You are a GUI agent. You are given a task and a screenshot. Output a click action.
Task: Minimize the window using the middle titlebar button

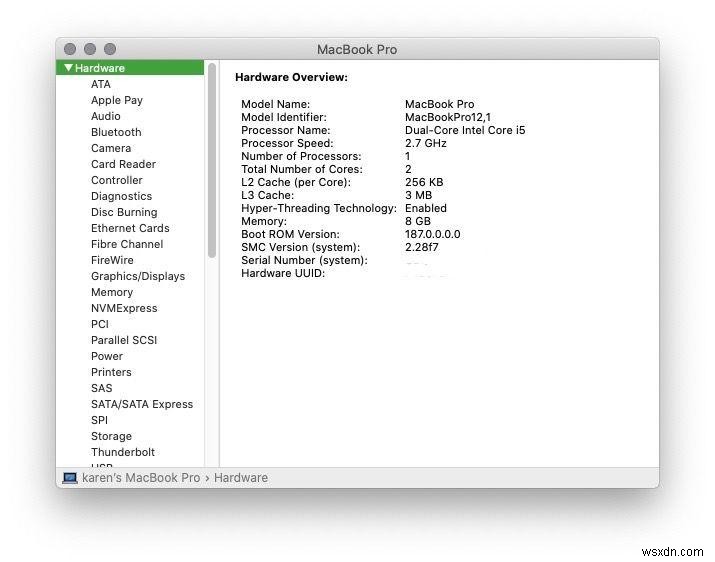click(x=90, y=49)
